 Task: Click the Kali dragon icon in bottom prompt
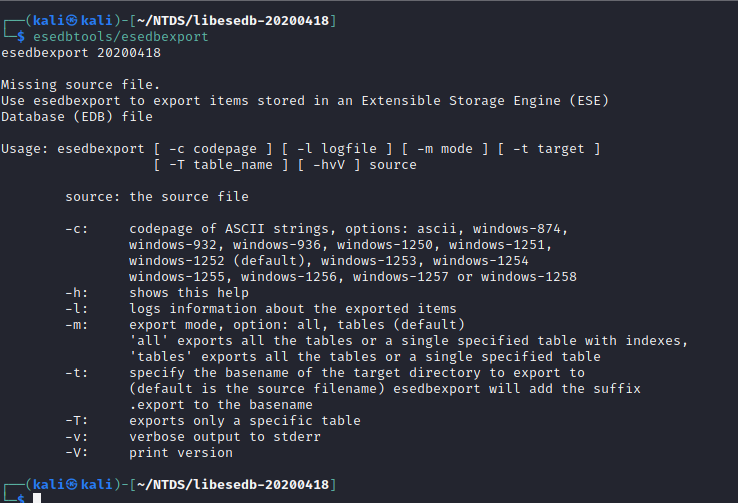tap(72, 484)
